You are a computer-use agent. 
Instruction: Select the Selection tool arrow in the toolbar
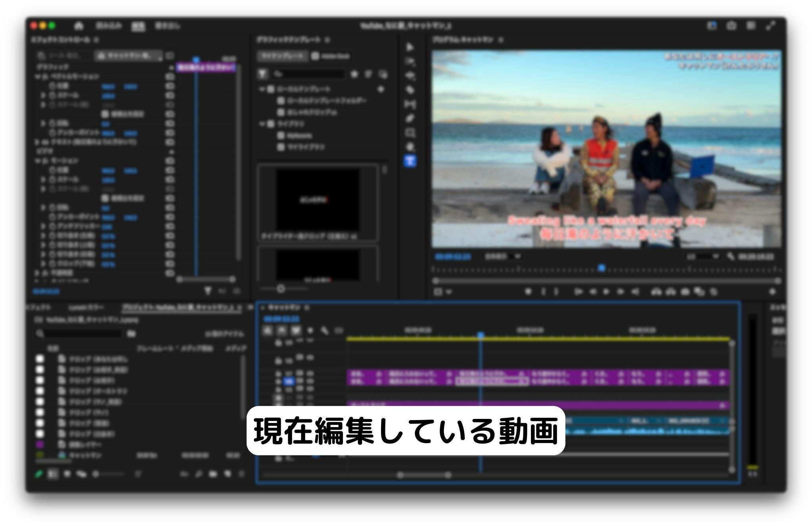click(410, 47)
